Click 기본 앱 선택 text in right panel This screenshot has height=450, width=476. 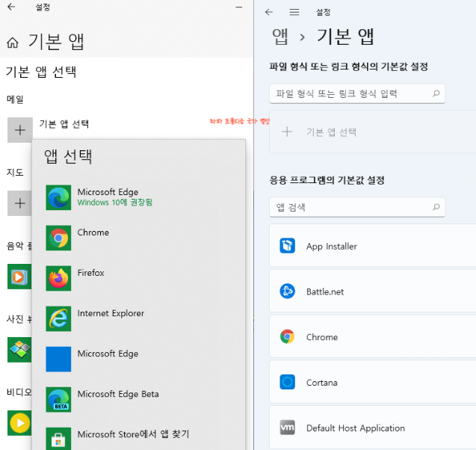point(331,132)
